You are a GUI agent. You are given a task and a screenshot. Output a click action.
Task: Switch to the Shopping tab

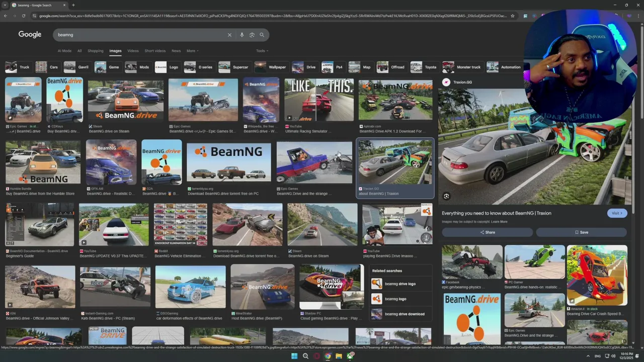(95, 51)
